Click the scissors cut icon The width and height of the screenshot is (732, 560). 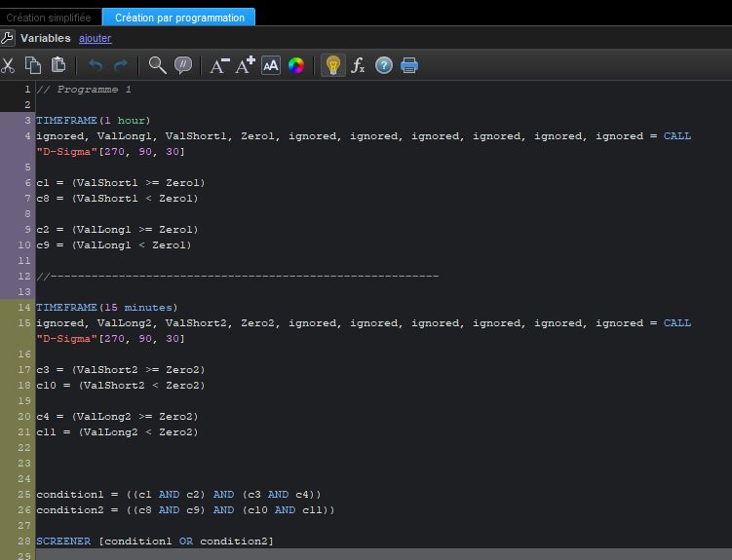(8, 65)
